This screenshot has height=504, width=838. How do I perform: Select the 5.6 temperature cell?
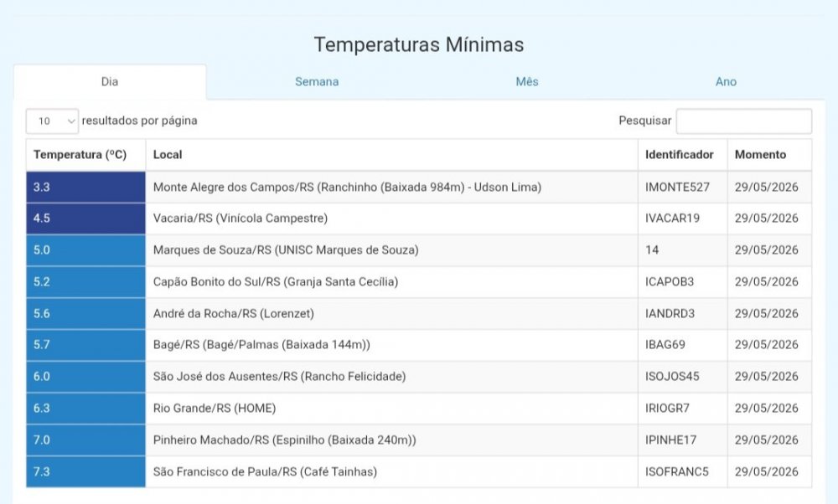(86, 313)
